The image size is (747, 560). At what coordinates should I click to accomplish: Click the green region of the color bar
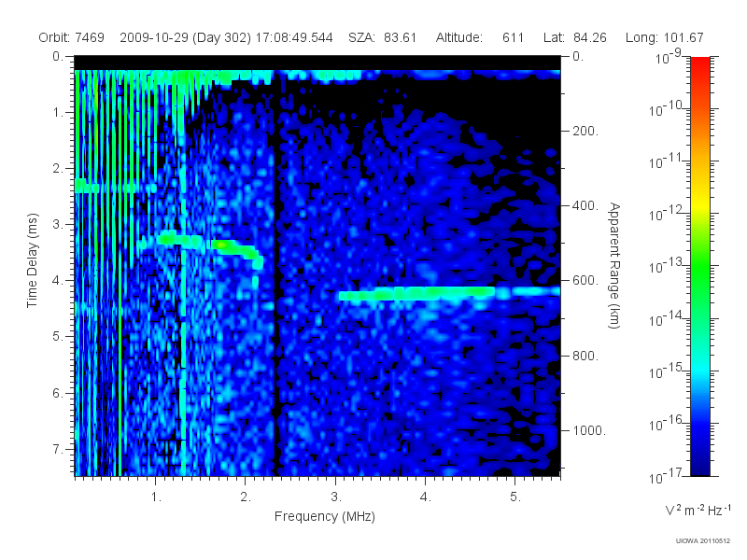[699, 276]
